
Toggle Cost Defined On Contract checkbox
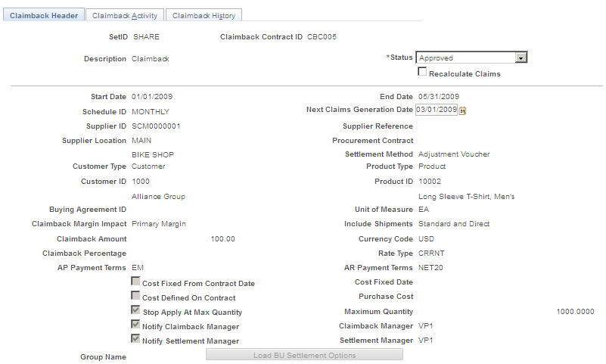(x=135, y=295)
